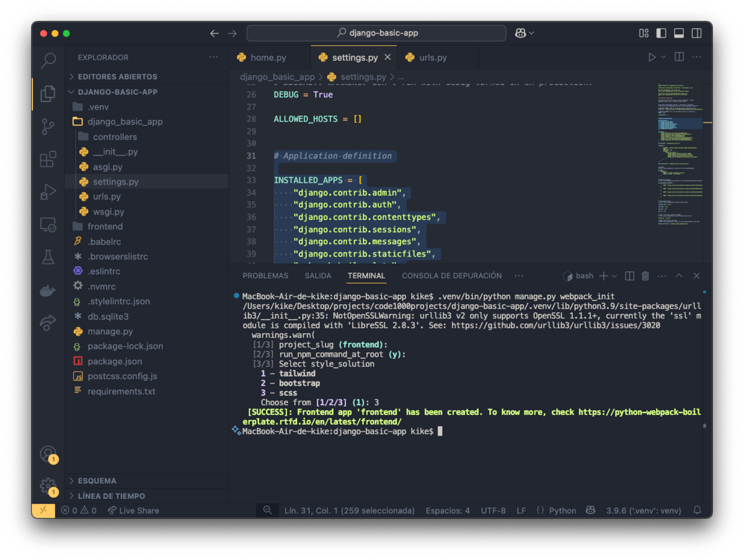Open the Search view in activity bar
This screenshot has height=560, width=744.
tap(48, 61)
